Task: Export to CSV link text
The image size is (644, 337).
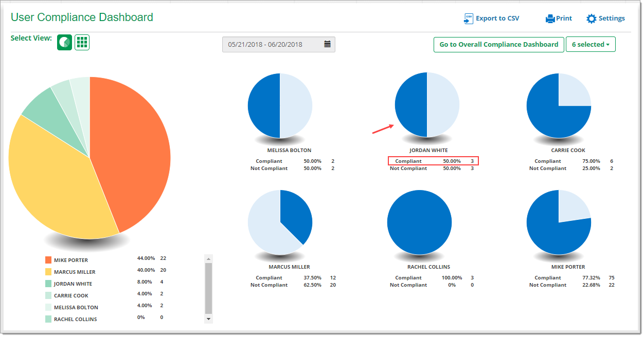Action: [497, 18]
